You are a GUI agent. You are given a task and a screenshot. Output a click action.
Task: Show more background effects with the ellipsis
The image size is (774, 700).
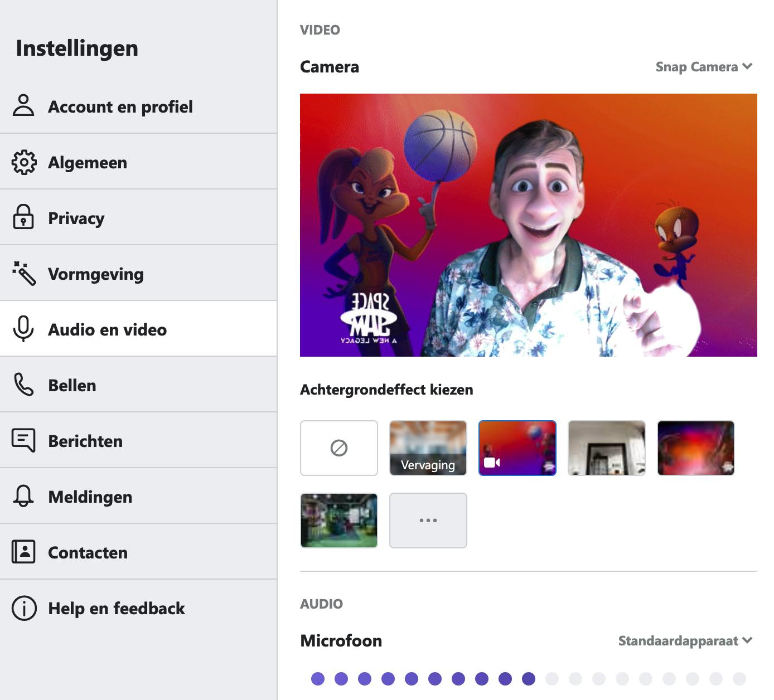428,521
